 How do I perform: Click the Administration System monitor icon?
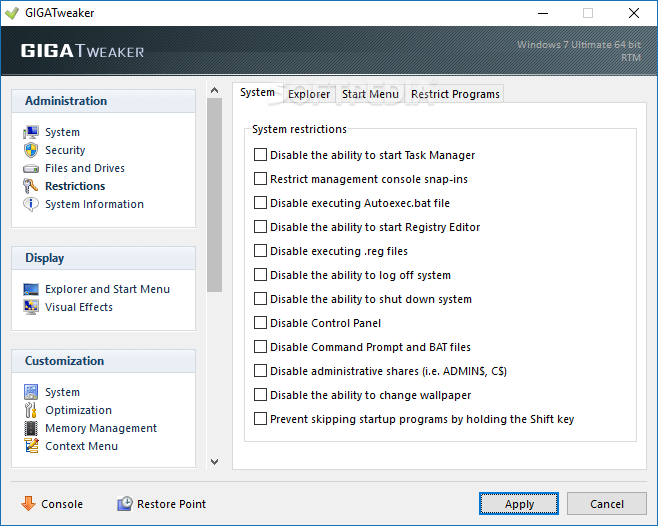click(31, 132)
